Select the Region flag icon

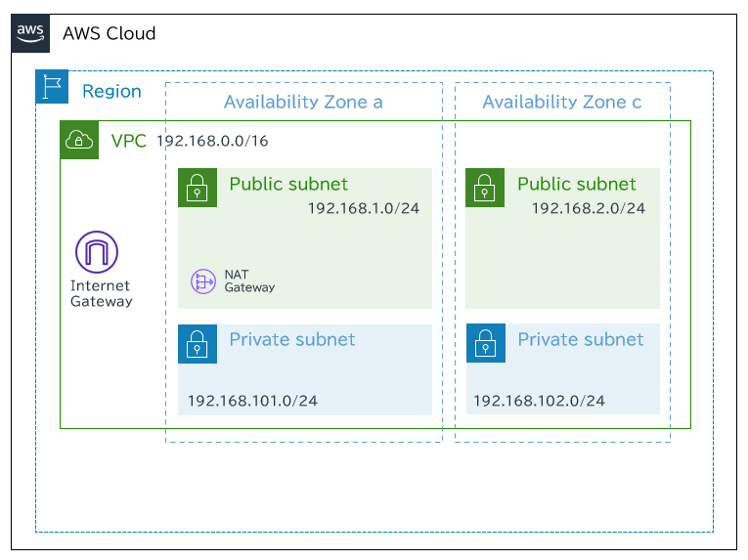[x=52, y=87]
